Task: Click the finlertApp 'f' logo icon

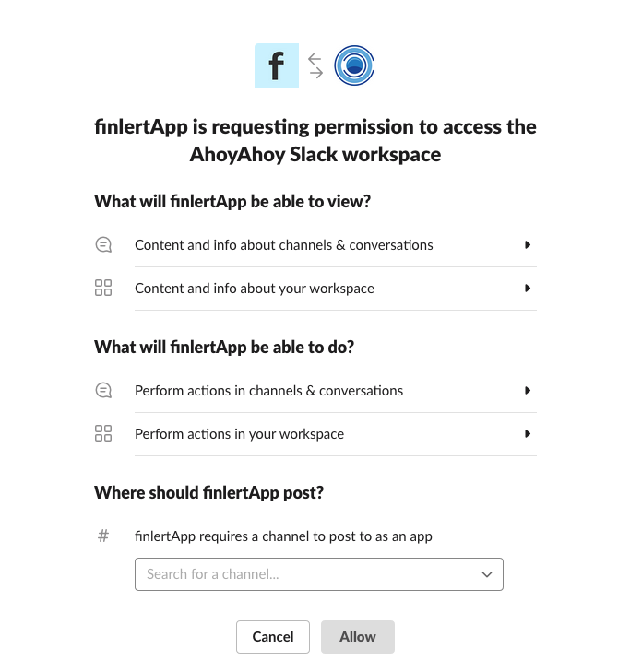Action: [276, 65]
